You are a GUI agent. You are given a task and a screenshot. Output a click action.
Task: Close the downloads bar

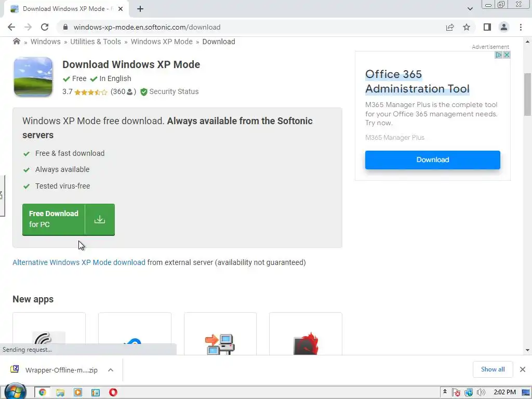click(523, 369)
